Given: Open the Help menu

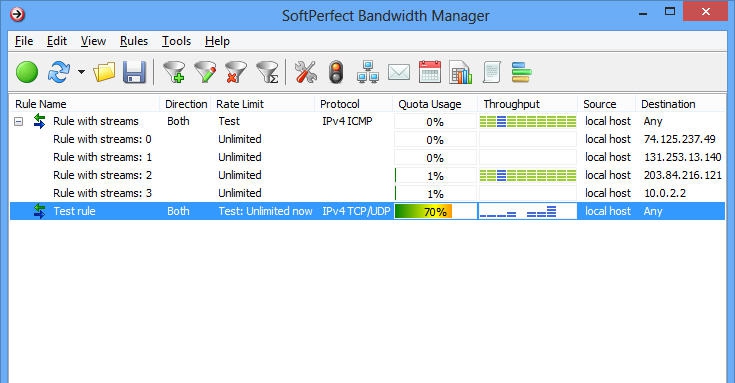Looking at the screenshot, I should pyautogui.click(x=217, y=41).
